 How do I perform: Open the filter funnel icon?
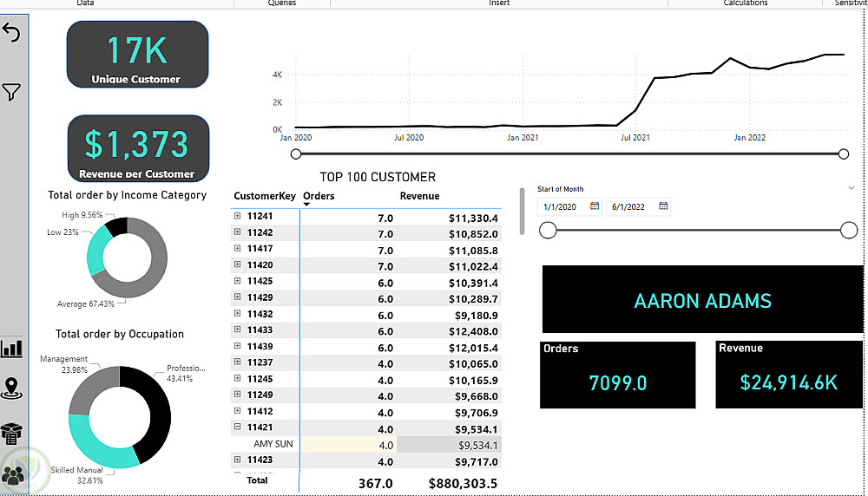point(11,92)
